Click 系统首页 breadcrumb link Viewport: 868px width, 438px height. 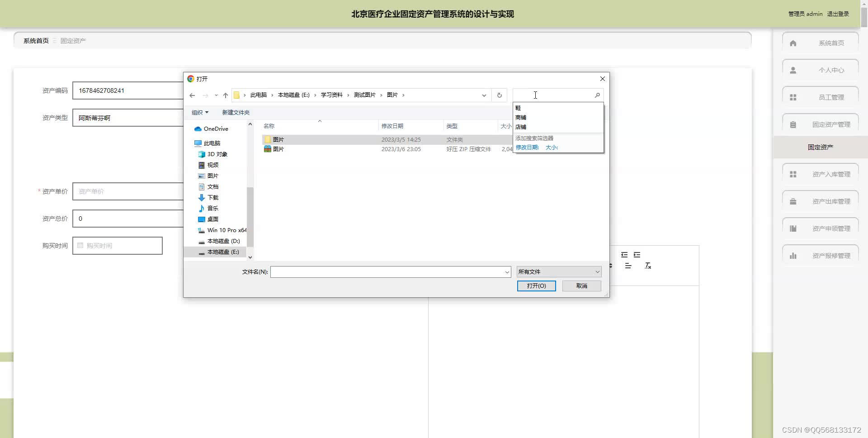click(36, 41)
